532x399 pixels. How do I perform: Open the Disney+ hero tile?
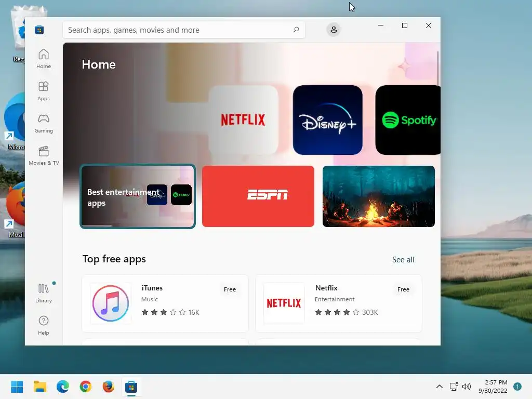tap(327, 120)
